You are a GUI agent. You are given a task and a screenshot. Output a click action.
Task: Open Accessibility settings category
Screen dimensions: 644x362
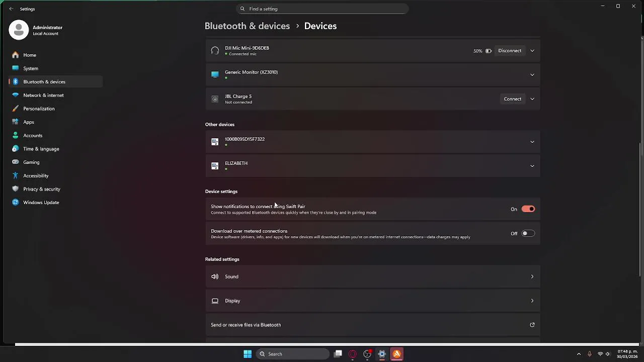pyautogui.click(x=55, y=175)
